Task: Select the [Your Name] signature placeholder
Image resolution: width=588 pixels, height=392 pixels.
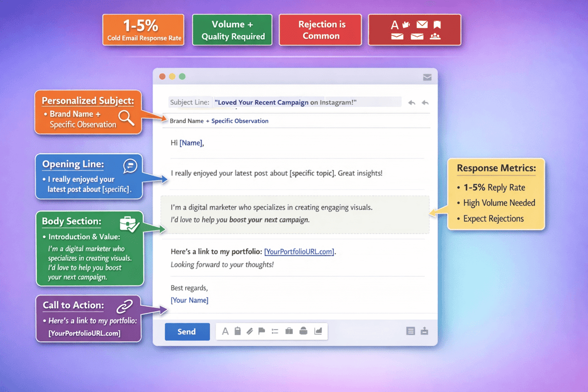Action: pos(189,300)
